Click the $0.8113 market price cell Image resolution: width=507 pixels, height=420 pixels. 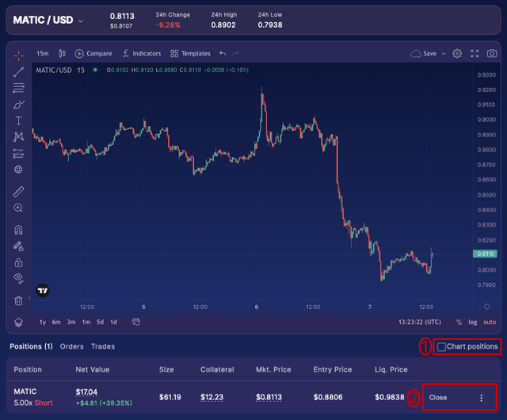269,397
